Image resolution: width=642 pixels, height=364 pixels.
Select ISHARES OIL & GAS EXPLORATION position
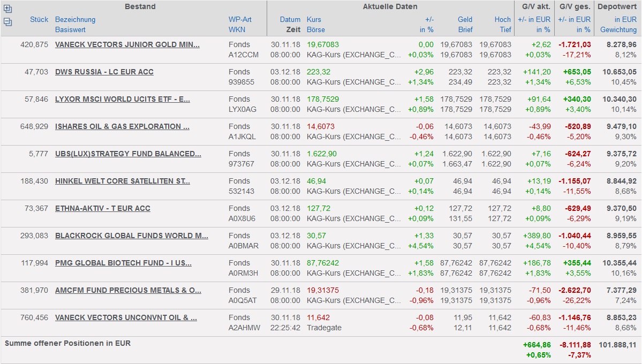click(122, 126)
